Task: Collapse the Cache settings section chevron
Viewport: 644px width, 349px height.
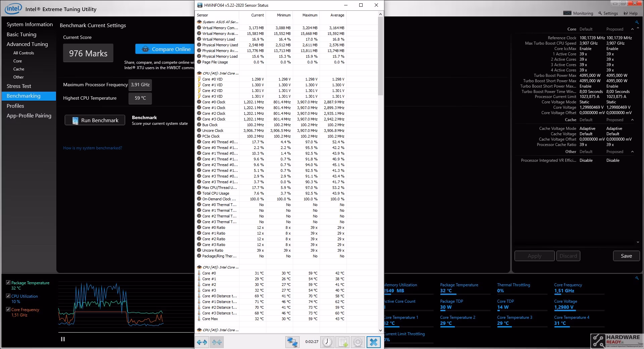Action: click(x=632, y=120)
